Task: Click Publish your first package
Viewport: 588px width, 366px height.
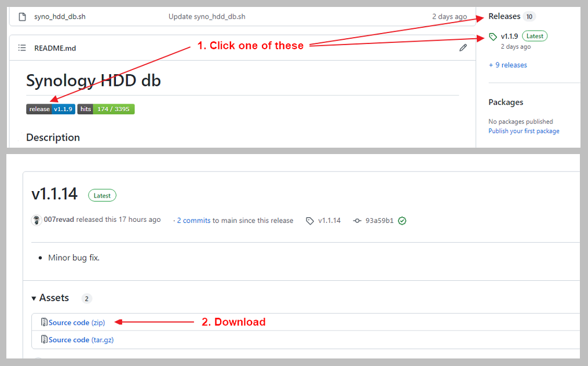Action: click(524, 131)
